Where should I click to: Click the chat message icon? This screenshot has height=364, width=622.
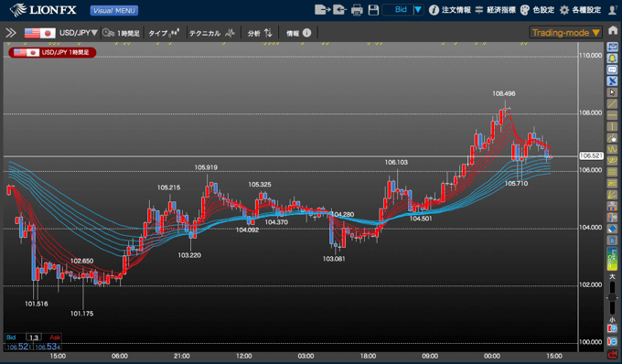coord(612,70)
